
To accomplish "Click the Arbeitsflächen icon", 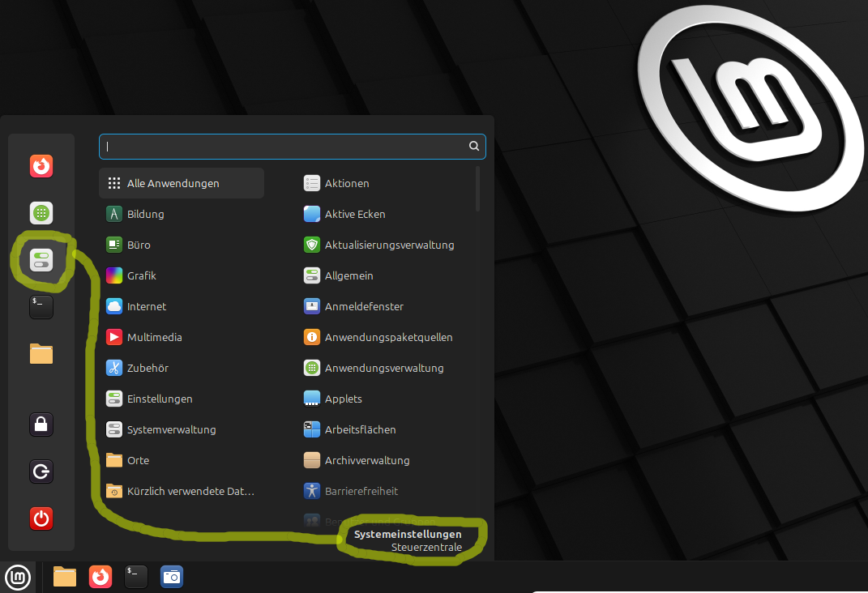I will tap(312, 429).
